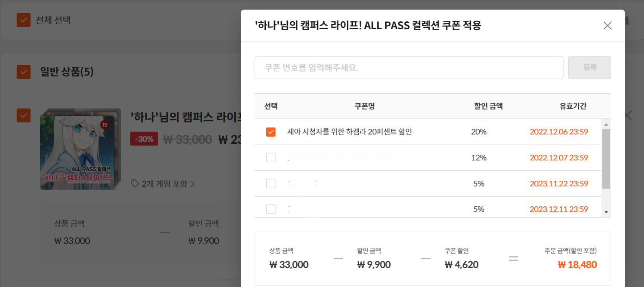Screen dimensions: 644x287
Task: Toggle the 일반 상품(5) checkbox
Action: click(23, 72)
